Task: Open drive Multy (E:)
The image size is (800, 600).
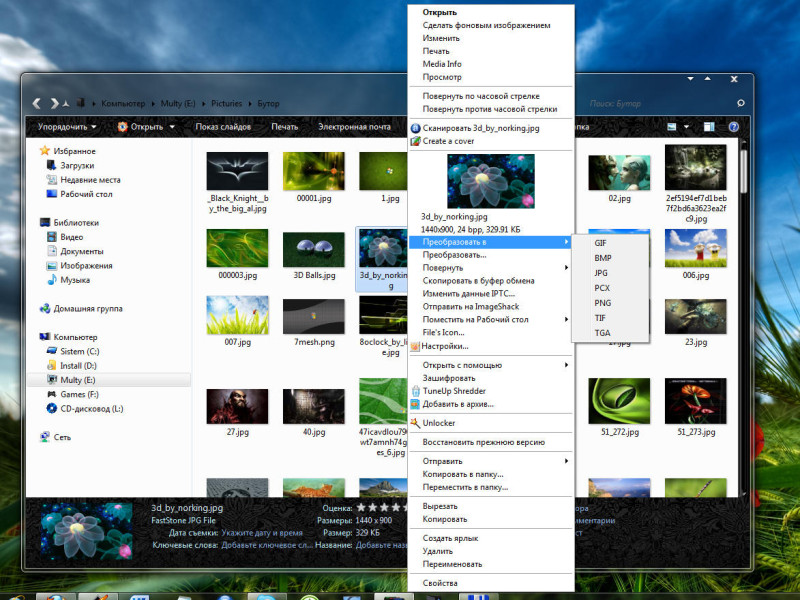Action: point(78,380)
